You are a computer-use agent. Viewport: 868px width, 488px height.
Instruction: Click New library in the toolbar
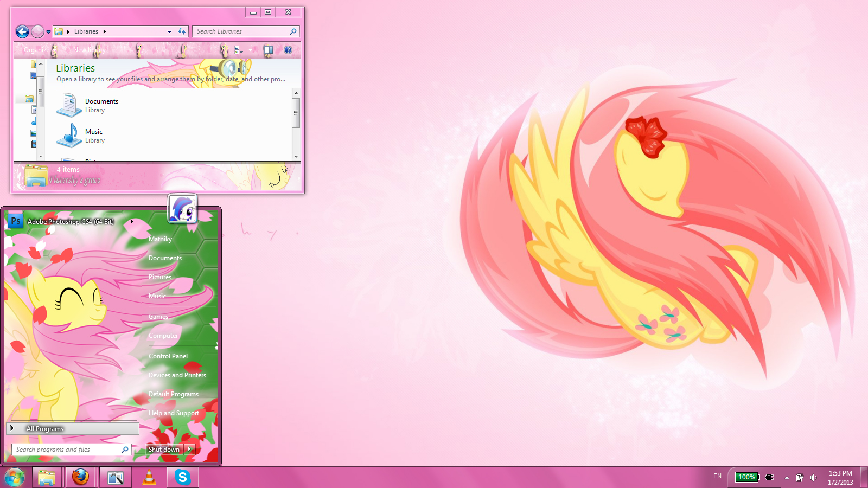tap(89, 50)
